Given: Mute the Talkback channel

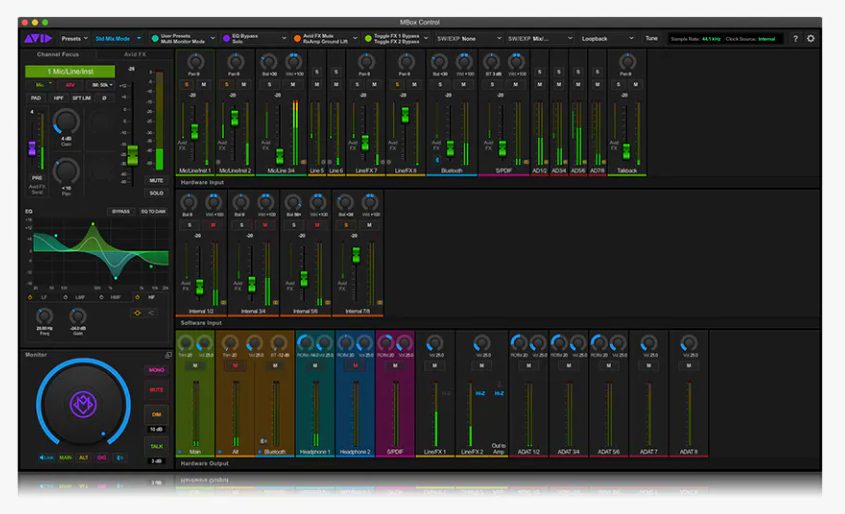Looking at the screenshot, I should coord(635,85).
